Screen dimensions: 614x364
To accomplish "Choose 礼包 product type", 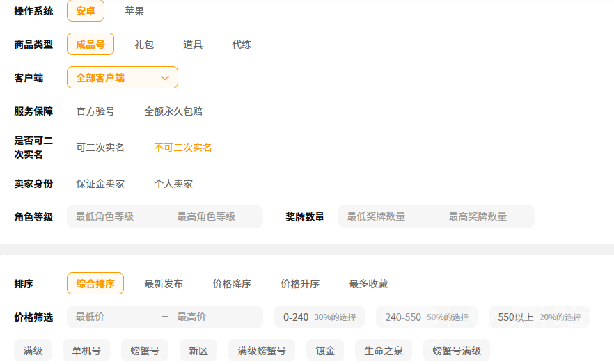I will tap(144, 45).
